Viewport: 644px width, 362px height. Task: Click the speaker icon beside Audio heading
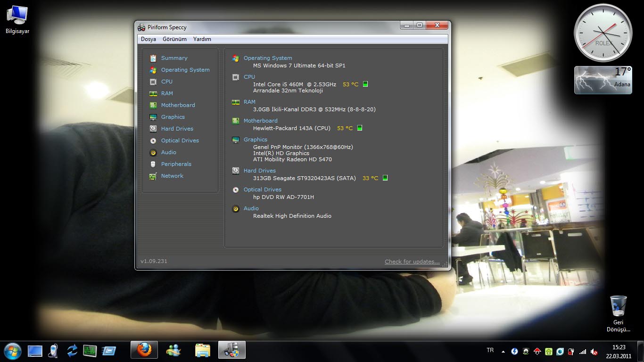point(236,208)
